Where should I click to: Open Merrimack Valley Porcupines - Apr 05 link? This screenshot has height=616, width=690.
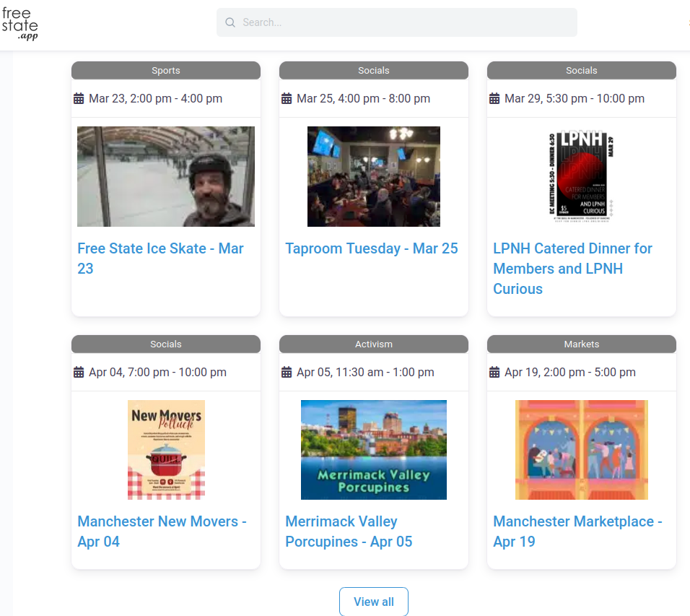pyautogui.click(x=349, y=532)
